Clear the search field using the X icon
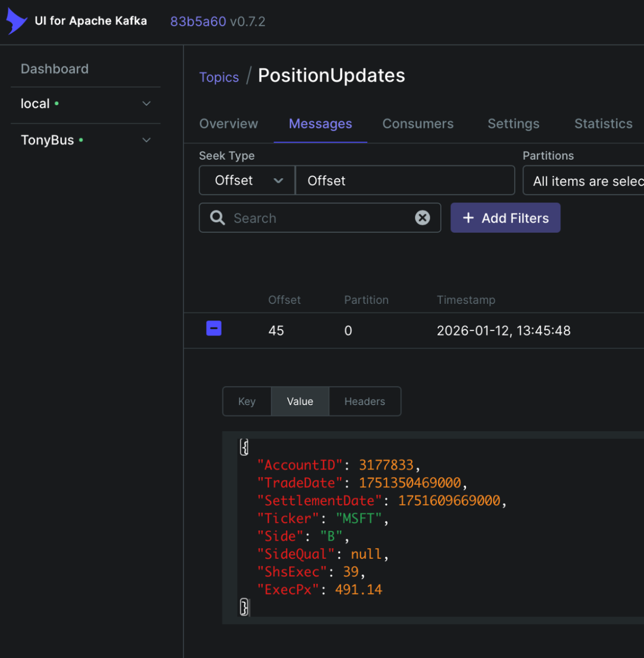The image size is (644, 658). click(x=423, y=217)
